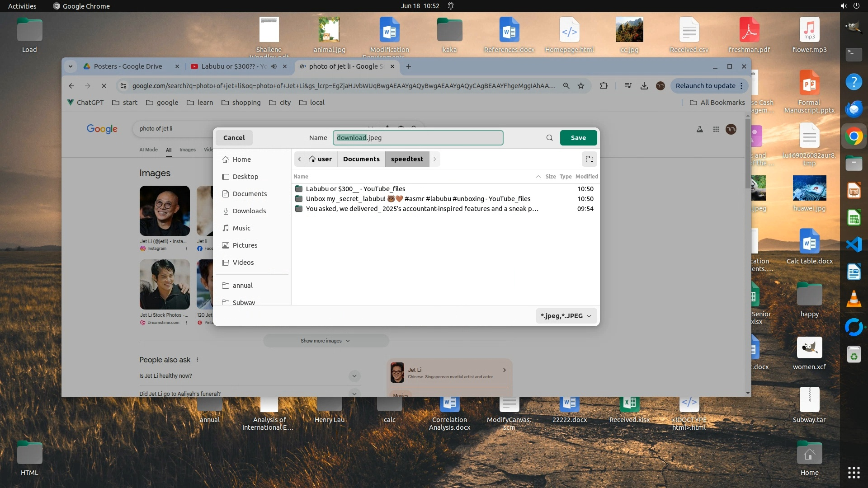Mute the Labubu YouTube tab audio
This screenshot has width=868, height=488.
(x=274, y=66)
